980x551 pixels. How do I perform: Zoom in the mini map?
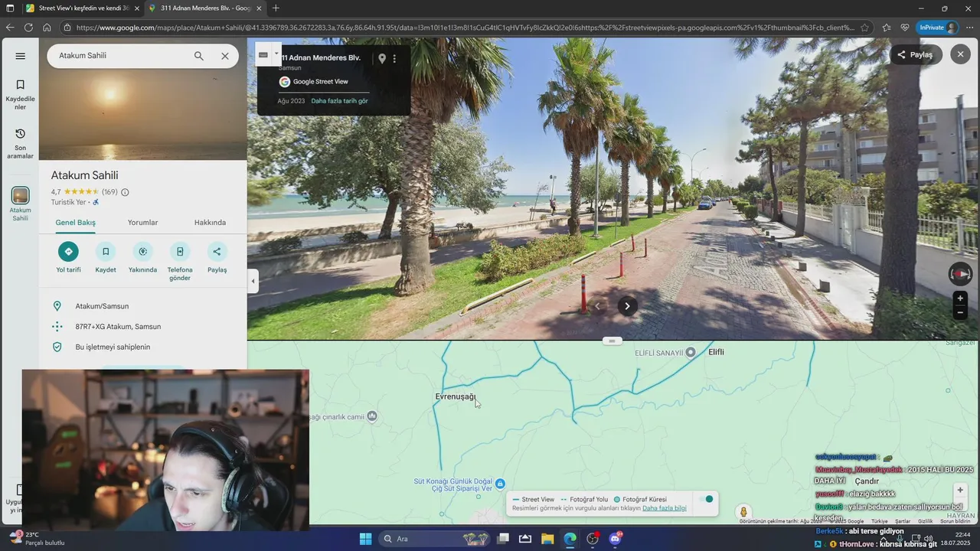click(x=960, y=490)
